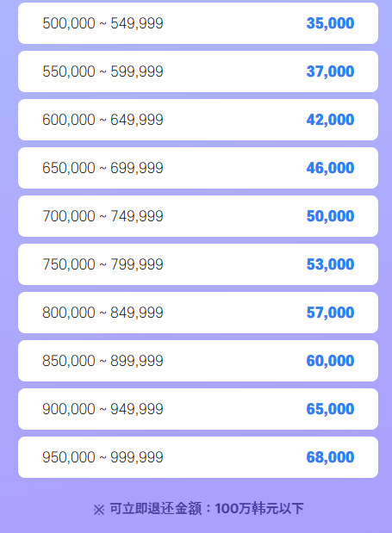
Task: Select the 850,000 ~ 899,999 range row
Action: tap(198, 361)
